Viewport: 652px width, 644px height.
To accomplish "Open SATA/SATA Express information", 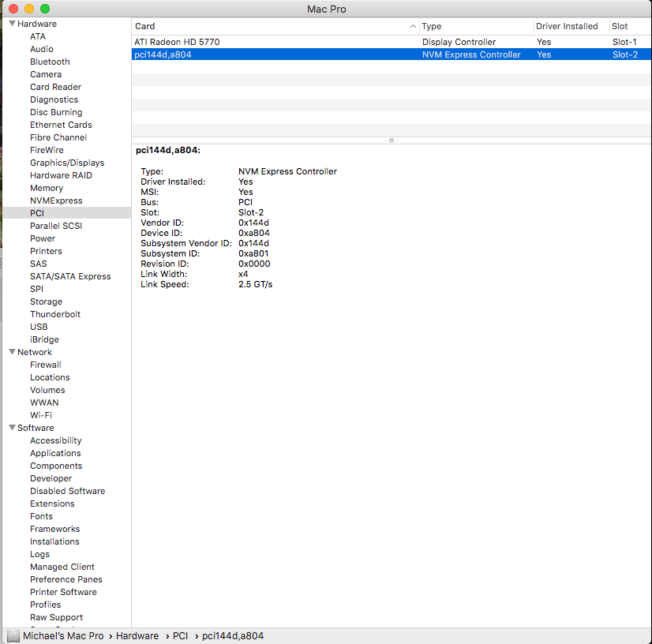I will [70, 276].
